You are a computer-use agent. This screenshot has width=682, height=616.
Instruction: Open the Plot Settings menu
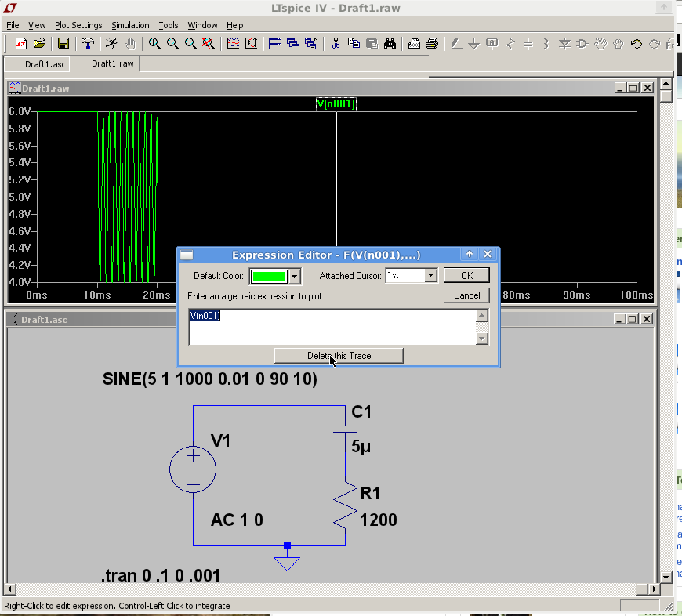pyautogui.click(x=78, y=25)
